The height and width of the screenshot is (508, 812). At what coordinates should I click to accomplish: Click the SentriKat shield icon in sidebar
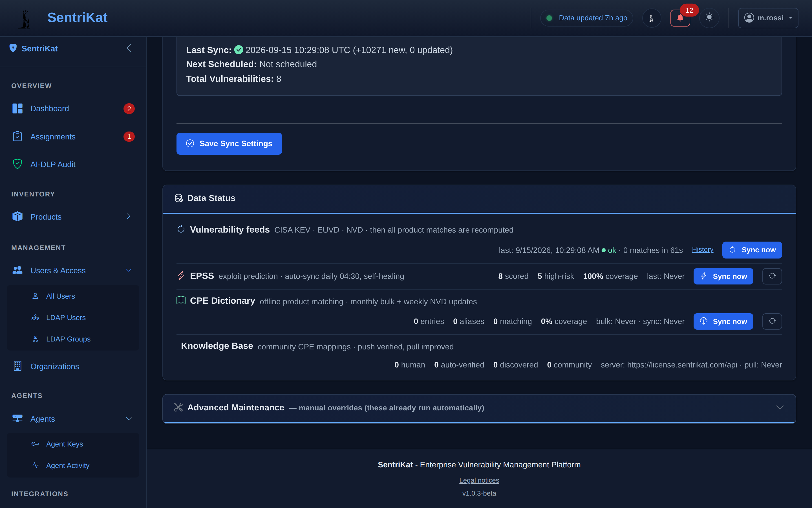(13, 48)
